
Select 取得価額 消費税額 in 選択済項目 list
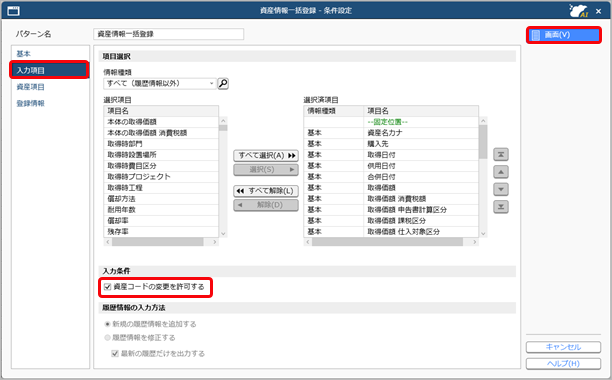[391, 199]
